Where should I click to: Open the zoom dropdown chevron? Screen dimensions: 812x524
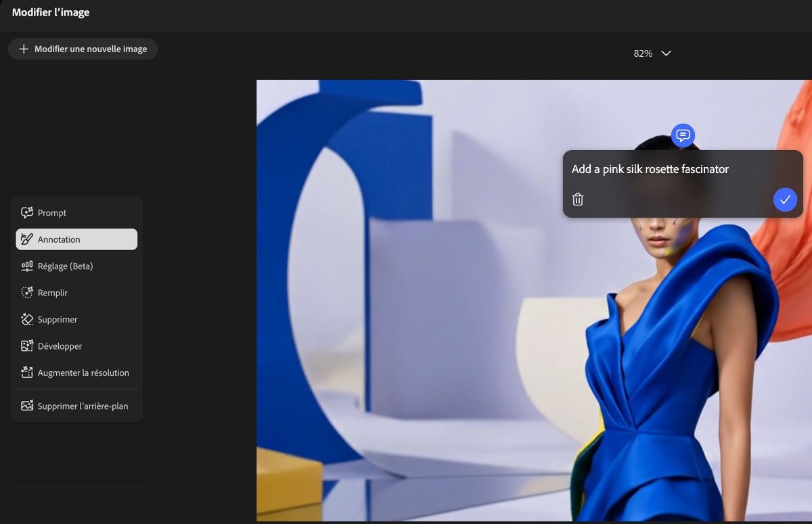[666, 53]
